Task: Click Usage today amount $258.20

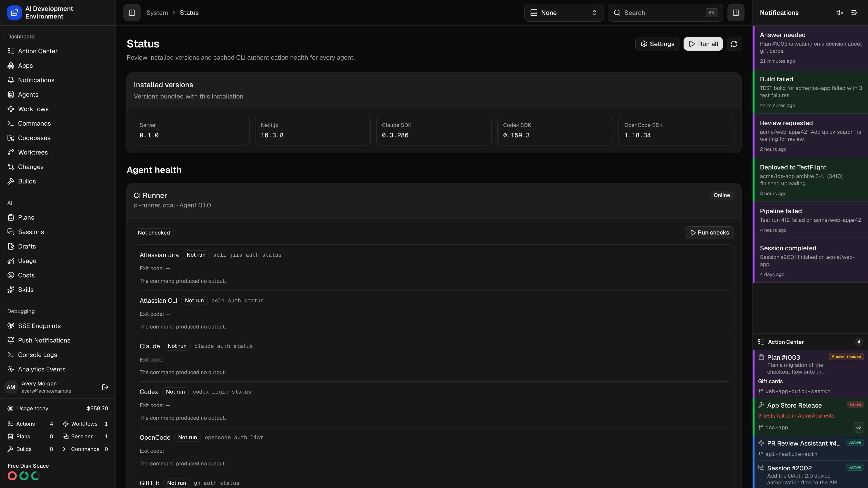Action: [97, 408]
